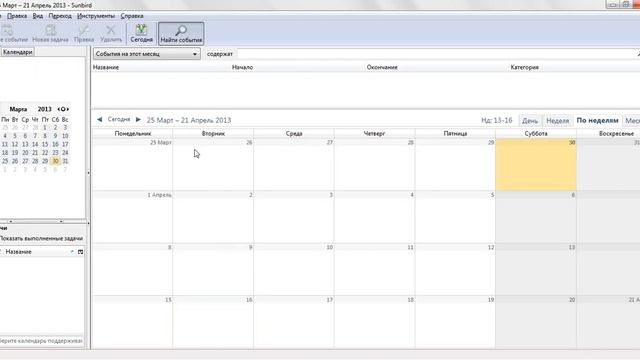Click Сегодня link beside the navigation arrows

119,120
